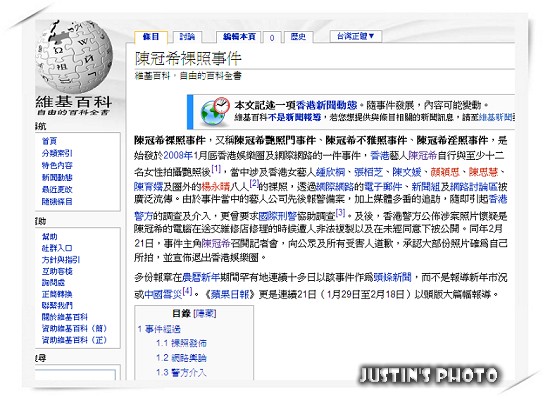Open 維基新聞 link in banner
Screen dimensions: 550x400
tap(496, 117)
